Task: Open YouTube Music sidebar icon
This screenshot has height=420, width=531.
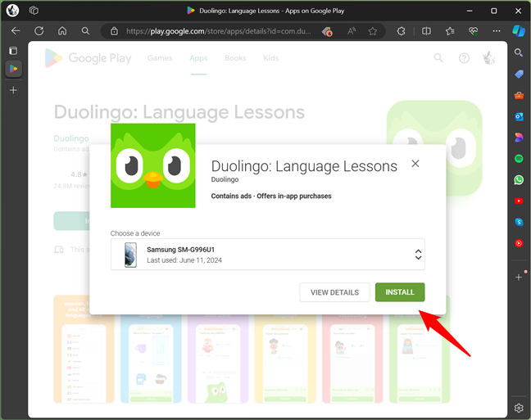Action: [x=519, y=243]
